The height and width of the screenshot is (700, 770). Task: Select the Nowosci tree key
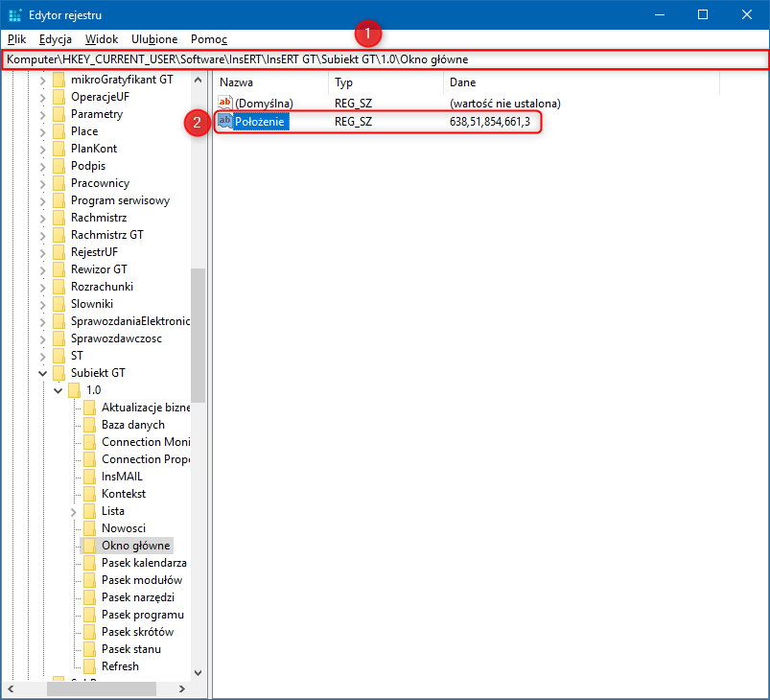click(124, 528)
